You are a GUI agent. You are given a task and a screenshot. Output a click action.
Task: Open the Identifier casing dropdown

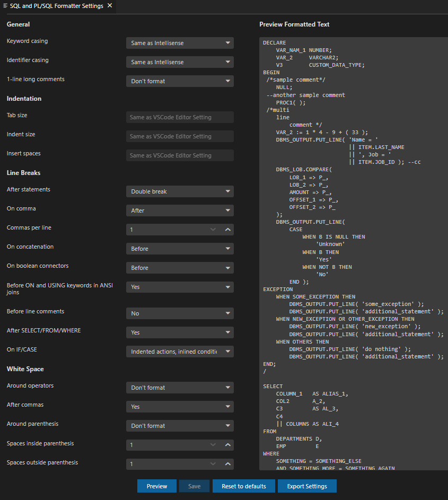click(180, 62)
